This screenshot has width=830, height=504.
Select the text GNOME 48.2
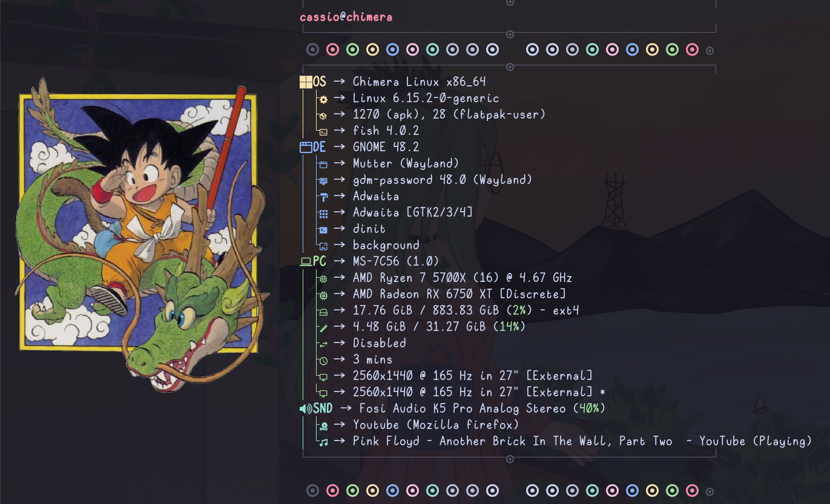pyautogui.click(x=386, y=147)
